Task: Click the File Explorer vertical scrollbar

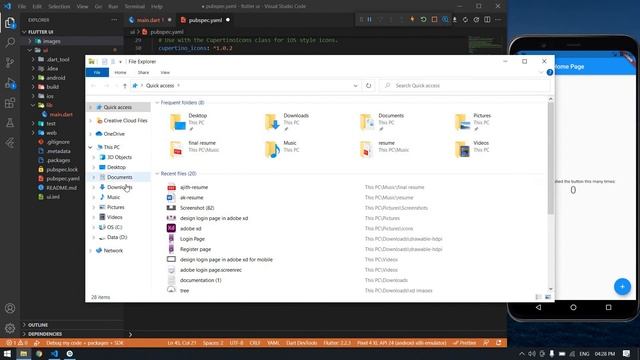Action: click(550, 157)
